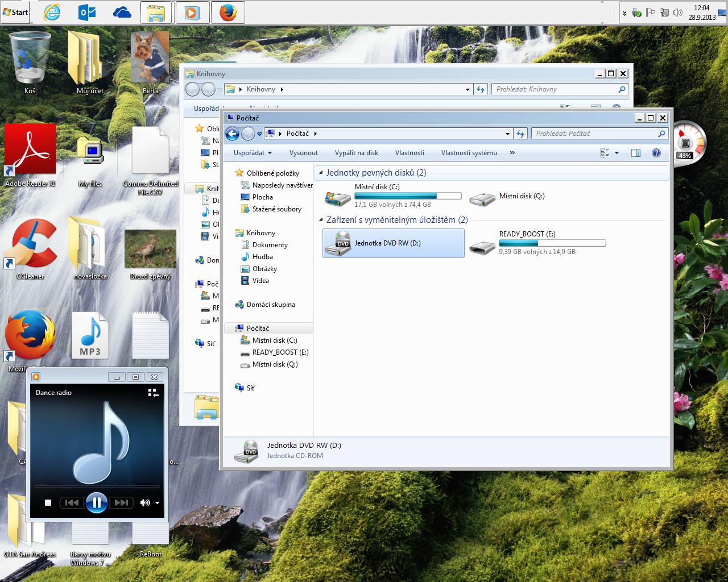Open the Uspořádat dropdown menu
The image size is (728, 582).
253,153
